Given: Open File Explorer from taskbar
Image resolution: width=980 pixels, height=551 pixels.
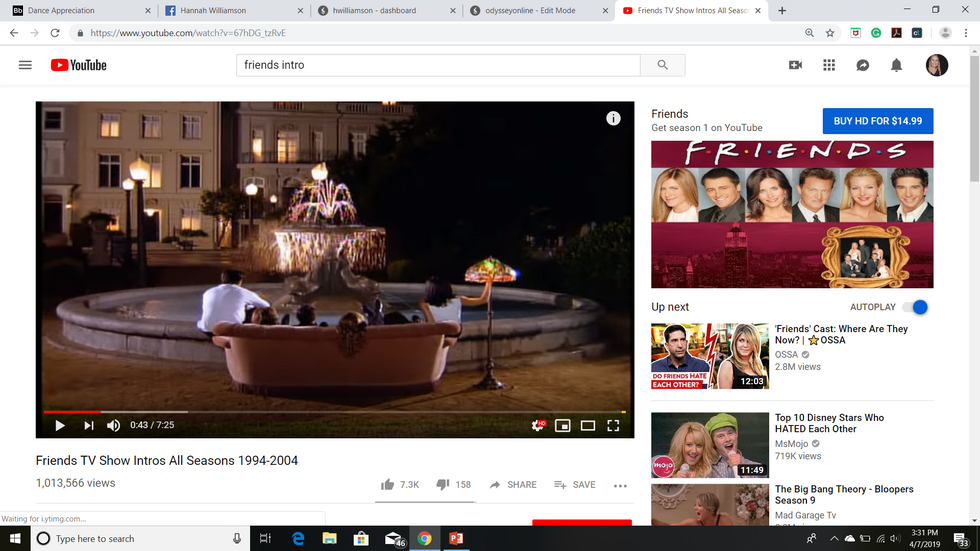Looking at the screenshot, I should tap(329, 539).
